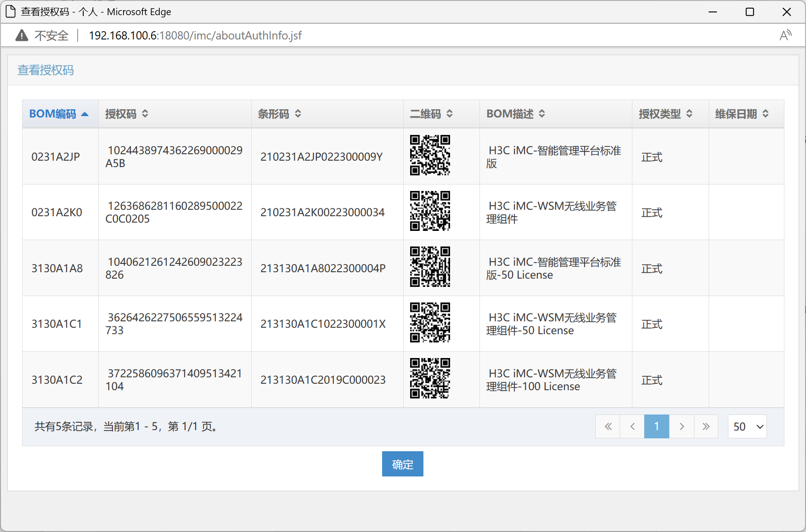Go to previous page of records

[x=632, y=426]
